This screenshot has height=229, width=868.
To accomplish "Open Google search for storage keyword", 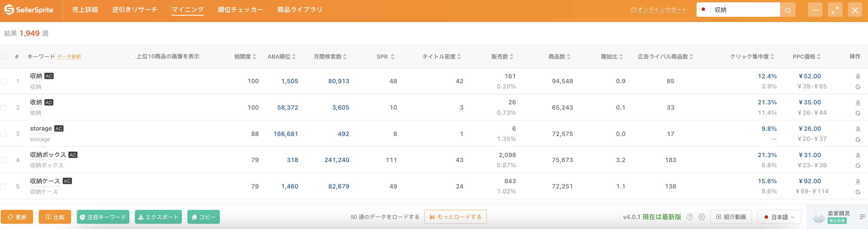I will (858, 139).
